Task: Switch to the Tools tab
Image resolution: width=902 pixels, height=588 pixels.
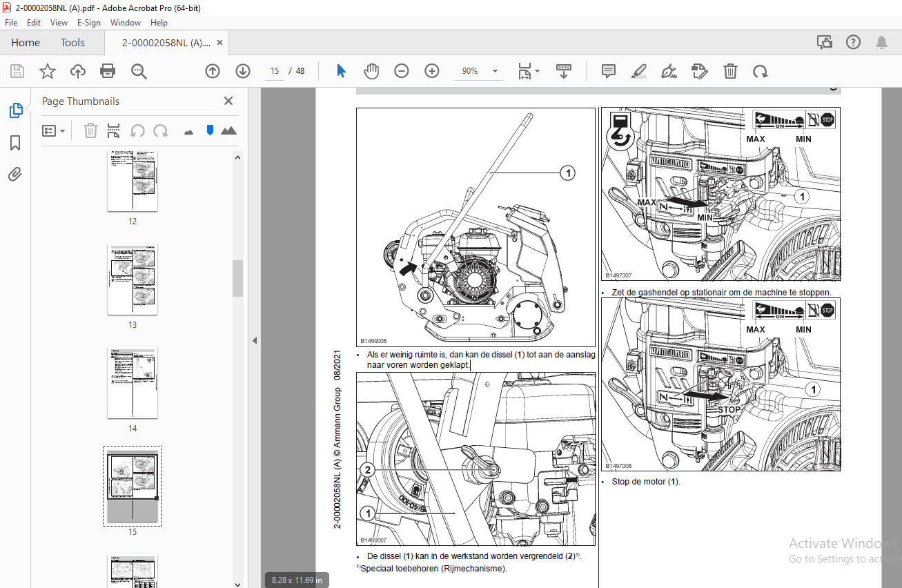Action: coord(72,42)
